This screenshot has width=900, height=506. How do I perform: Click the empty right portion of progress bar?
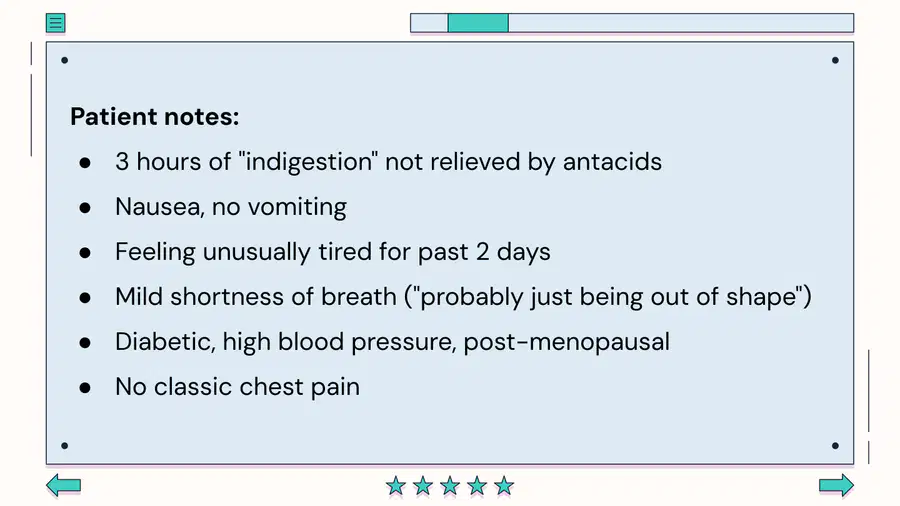point(681,23)
